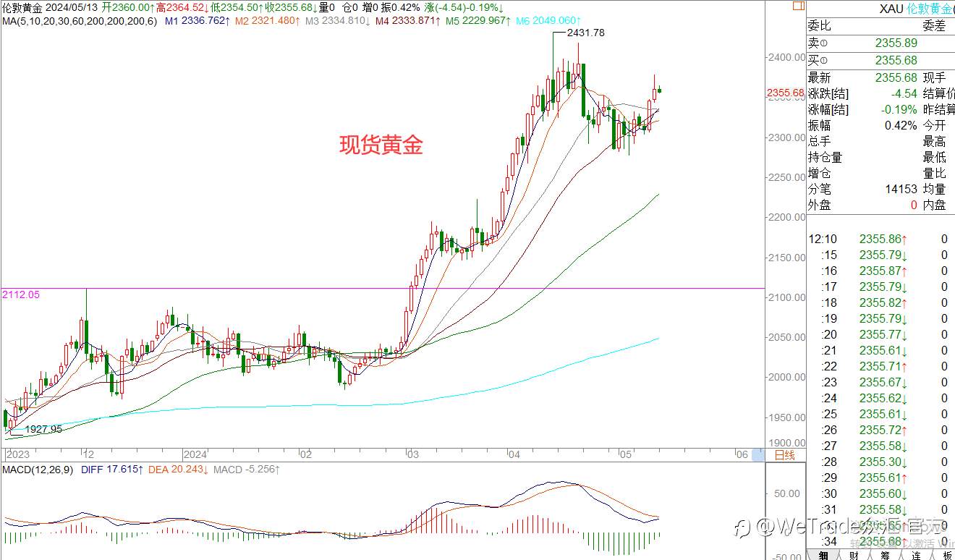Click the 05 month marker on time axis
Viewport: 955px width, 560px height.
coord(626,454)
